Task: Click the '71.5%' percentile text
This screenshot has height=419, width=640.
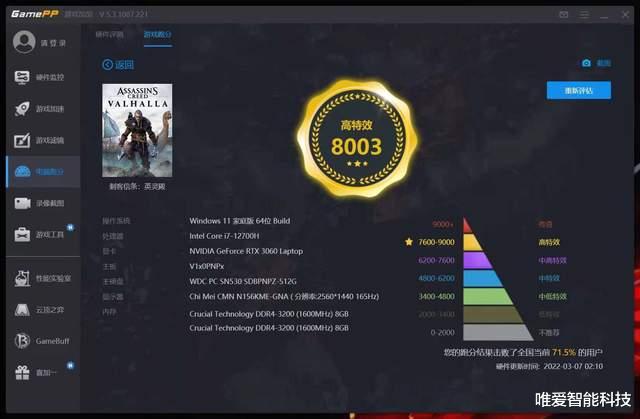Action: click(x=563, y=352)
